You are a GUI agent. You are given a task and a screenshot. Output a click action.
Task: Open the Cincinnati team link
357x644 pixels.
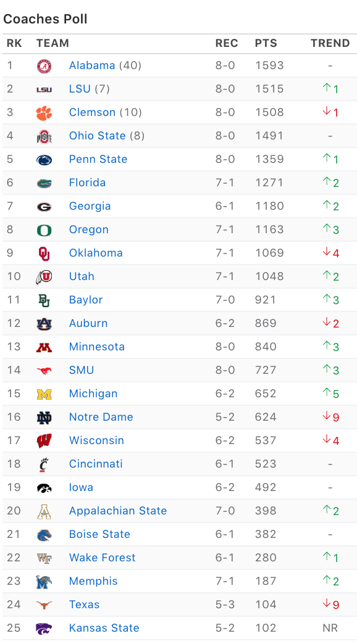(x=96, y=464)
